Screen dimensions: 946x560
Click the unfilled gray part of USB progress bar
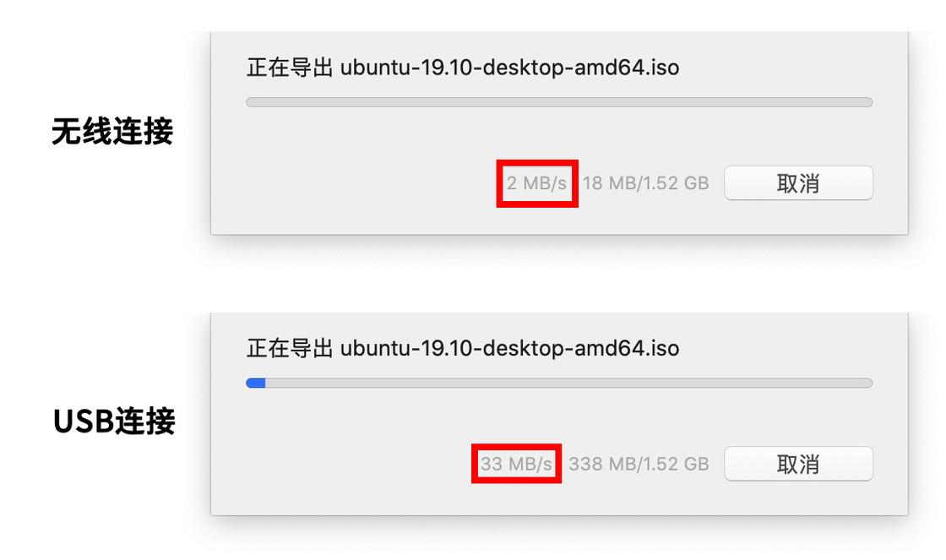(x=568, y=383)
